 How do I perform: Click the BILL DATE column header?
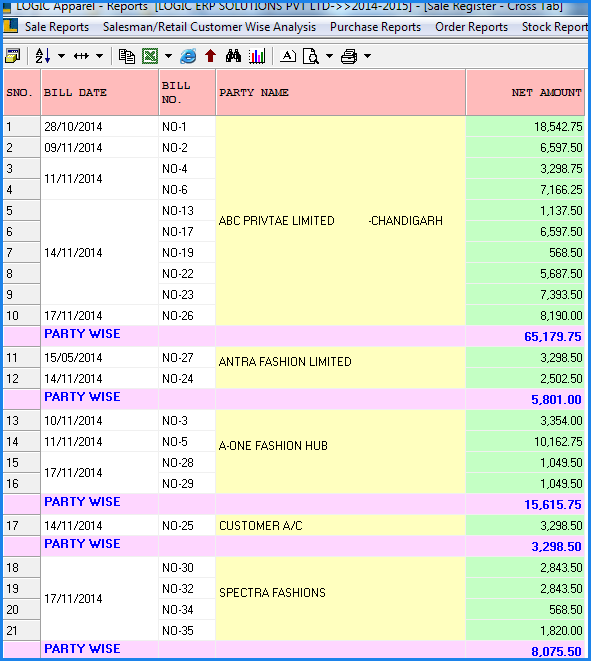pyautogui.click(x=100, y=92)
